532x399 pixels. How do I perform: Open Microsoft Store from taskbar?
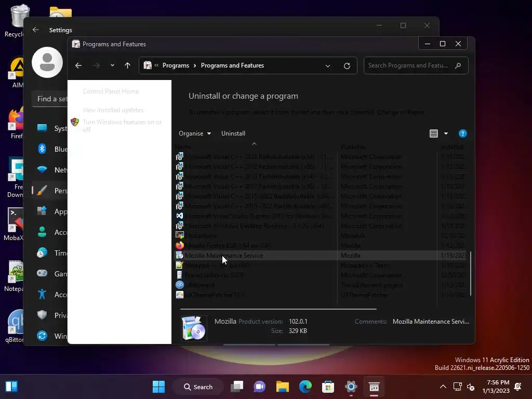[328, 387]
